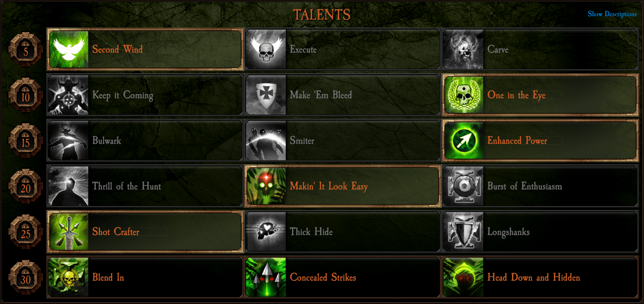Select the Smiter talent
Image resolution: width=644 pixels, height=304 pixels.
343,140
